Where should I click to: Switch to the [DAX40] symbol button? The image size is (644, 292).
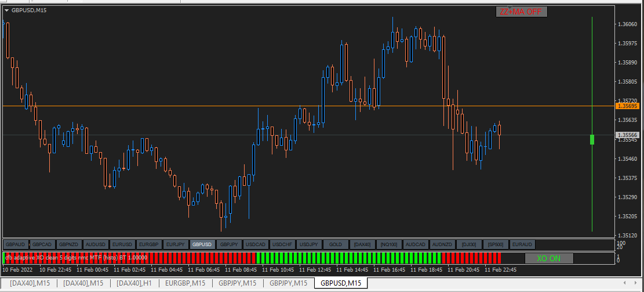tap(362, 244)
